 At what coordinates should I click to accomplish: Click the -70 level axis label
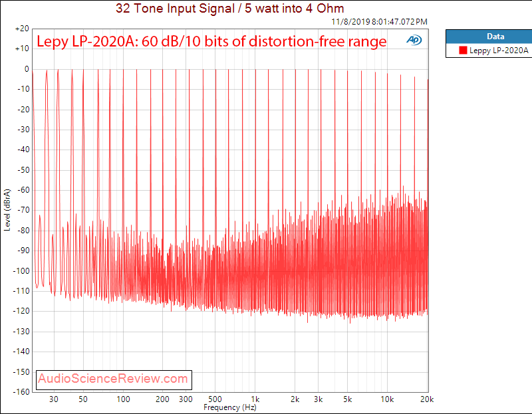pyautogui.click(x=24, y=210)
